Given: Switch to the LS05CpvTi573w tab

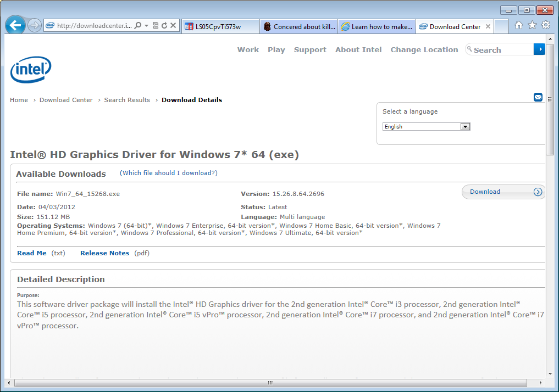Looking at the screenshot, I should point(219,26).
